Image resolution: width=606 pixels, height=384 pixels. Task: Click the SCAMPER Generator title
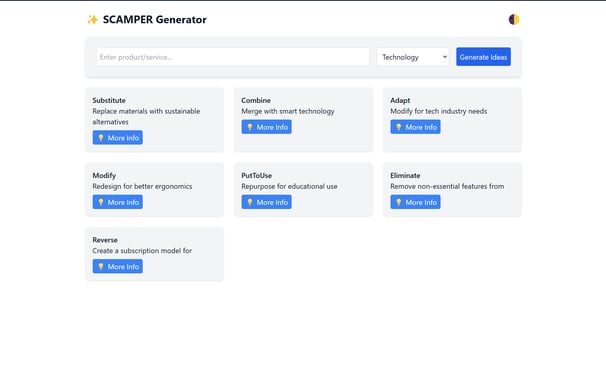tap(155, 20)
